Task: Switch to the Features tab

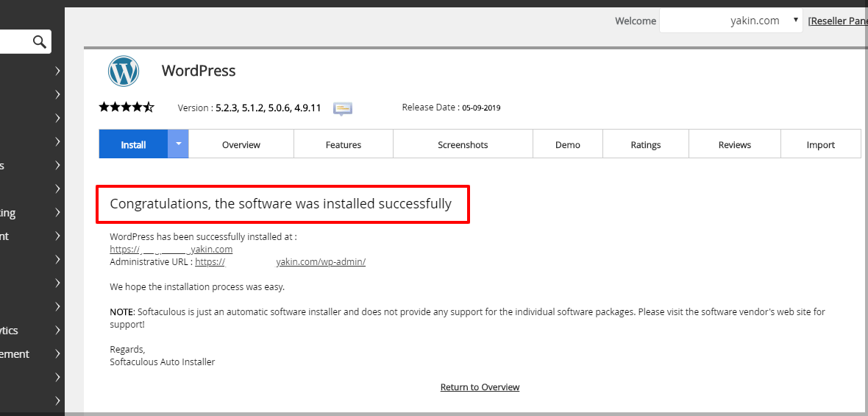Action: point(344,144)
